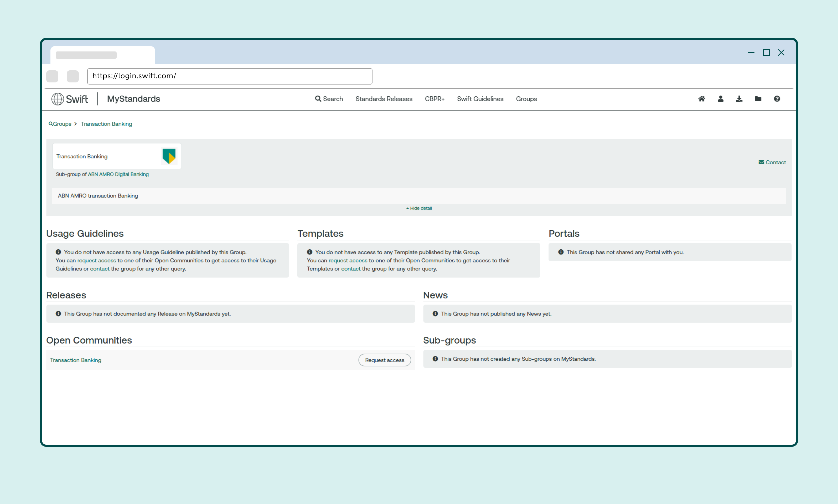This screenshot has height=504, width=838.
Task: Click the Templates section heading
Action: click(x=320, y=234)
